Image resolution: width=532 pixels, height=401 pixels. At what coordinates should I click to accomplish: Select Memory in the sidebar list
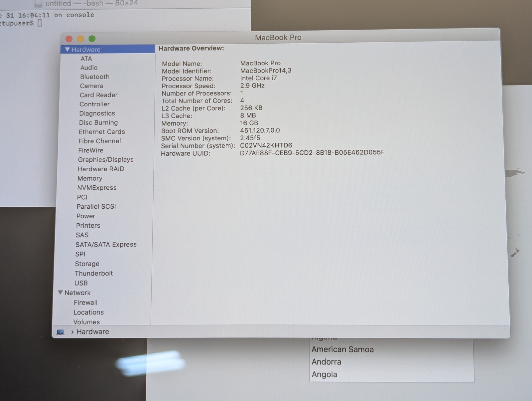90,179
